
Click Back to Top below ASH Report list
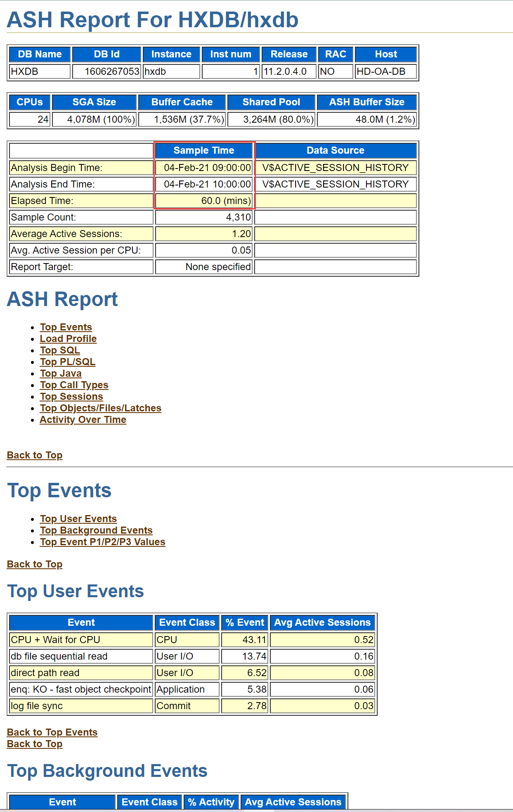click(35, 455)
